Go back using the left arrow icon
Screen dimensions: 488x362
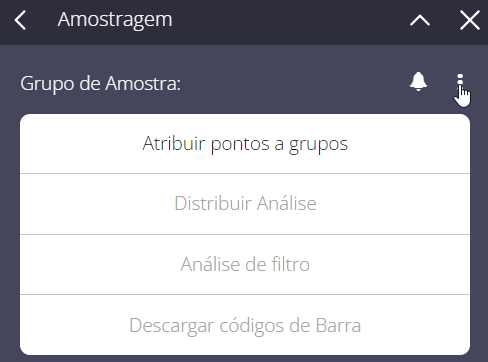20,20
